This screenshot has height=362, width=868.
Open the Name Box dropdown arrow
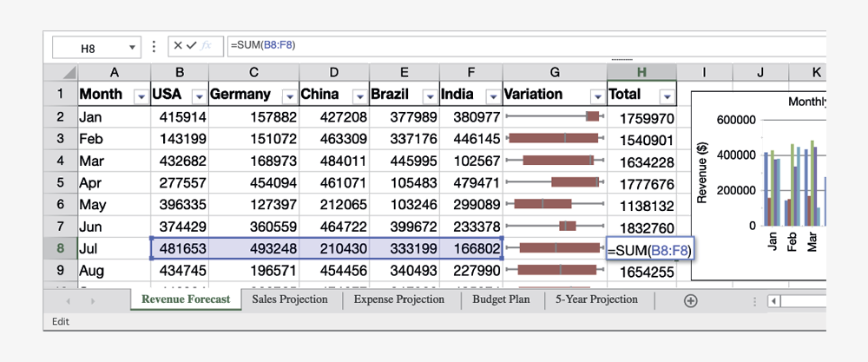point(132,48)
